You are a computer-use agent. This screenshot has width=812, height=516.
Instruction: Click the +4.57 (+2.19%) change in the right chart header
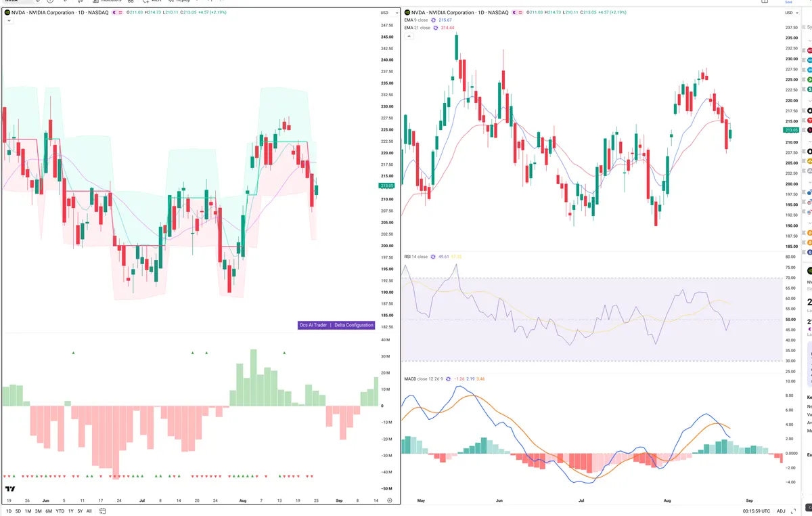[612, 12]
